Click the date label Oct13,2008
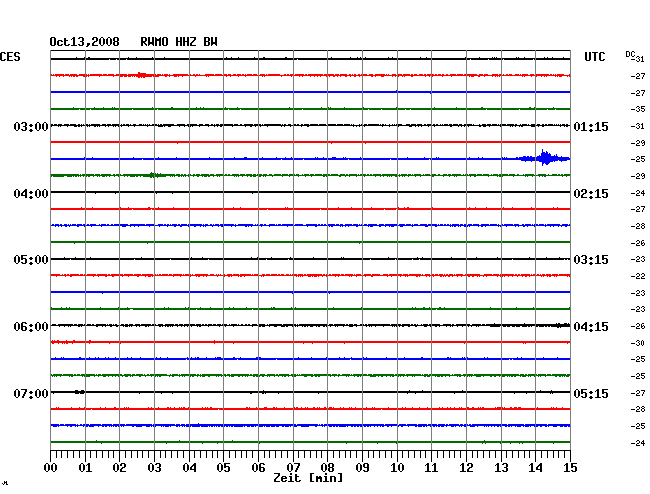 pyautogui.click(x=84, y=42)
